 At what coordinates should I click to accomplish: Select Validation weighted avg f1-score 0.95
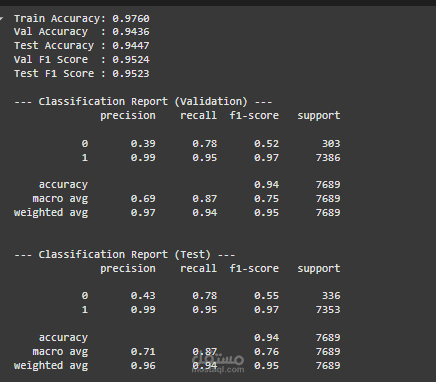[x=266, y=213]
